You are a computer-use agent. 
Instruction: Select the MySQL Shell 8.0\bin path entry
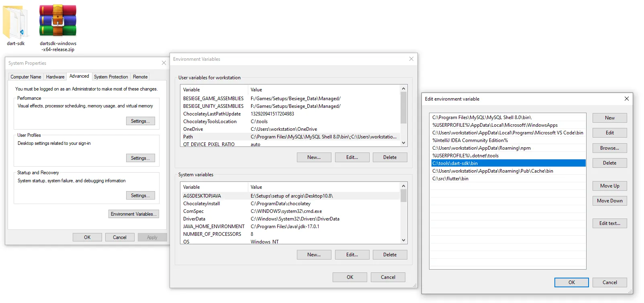tap(508, 117)
